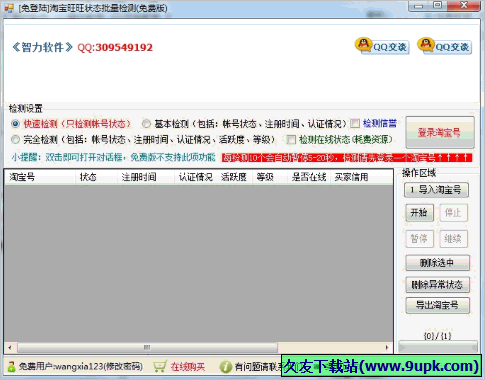Minimize the window
Viewport: 485px width, 380px height.
point(419,6)
